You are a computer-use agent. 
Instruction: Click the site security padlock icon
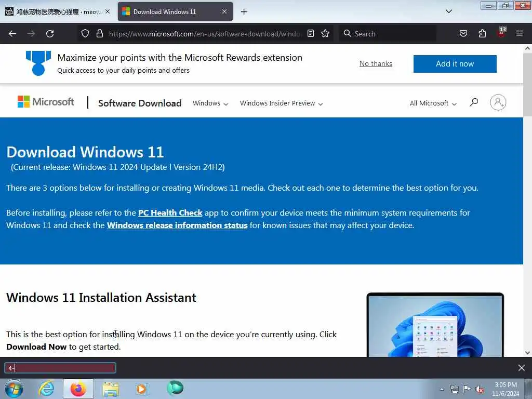click(99, 33)
